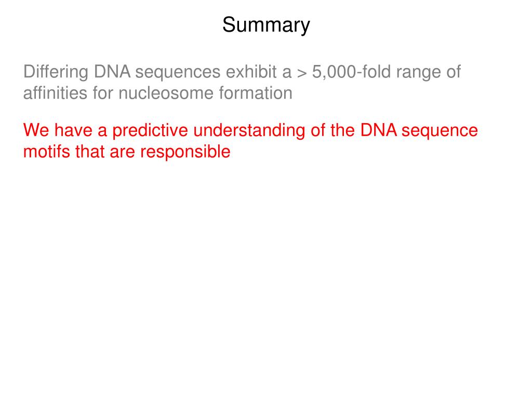Click the word sequences in gray text
This screenshot has width=532, height=399.
click(x=178, y=73)
